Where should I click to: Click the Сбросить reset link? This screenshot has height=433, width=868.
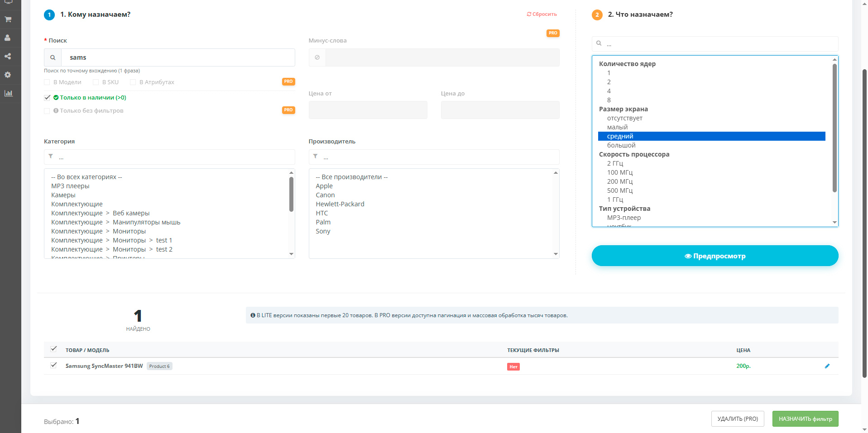point(542,14)
